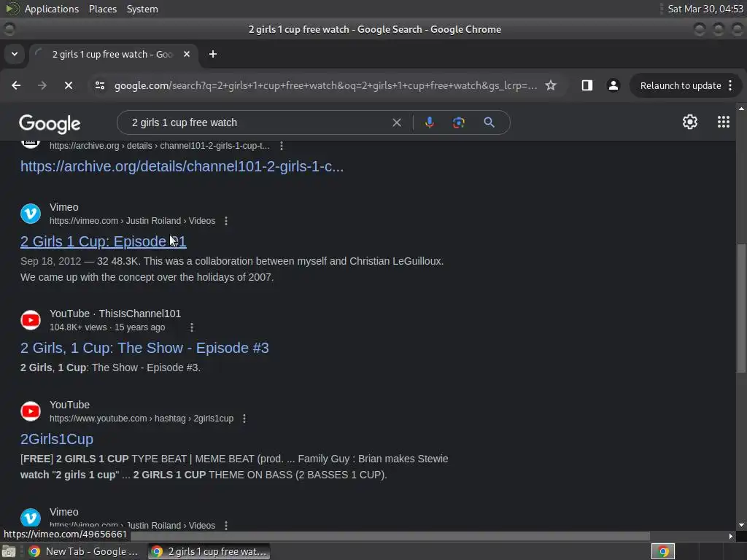The image size is (747, 560).
Task: Open more options for bottom Vimeo result
Action: click(x=226, y=525)
